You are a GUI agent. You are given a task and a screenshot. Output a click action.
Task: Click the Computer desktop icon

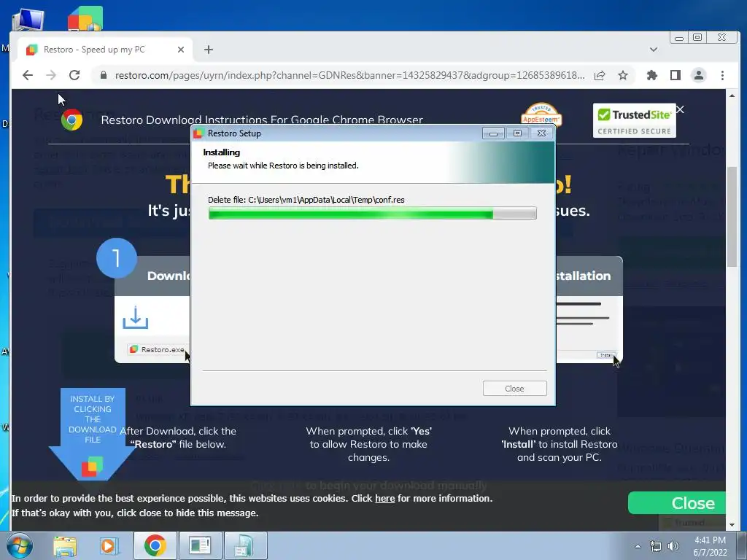(x=28, y=20)
